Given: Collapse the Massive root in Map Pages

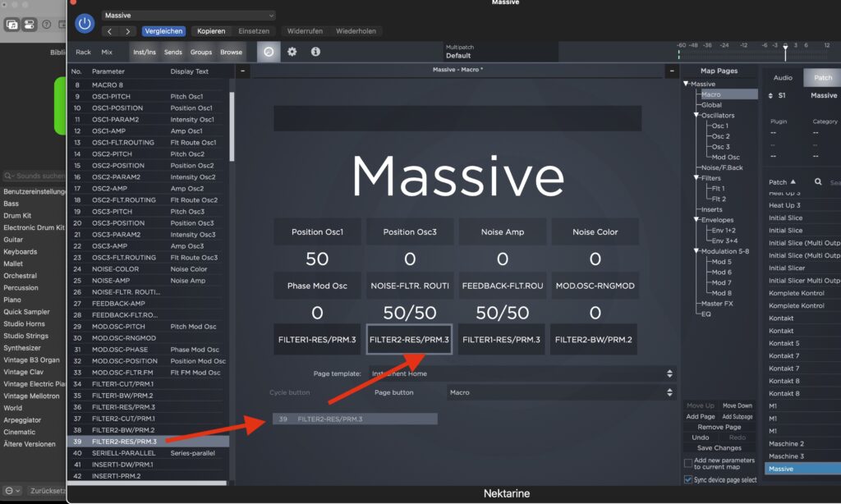Looking at the screenshot, I should 686,84.
